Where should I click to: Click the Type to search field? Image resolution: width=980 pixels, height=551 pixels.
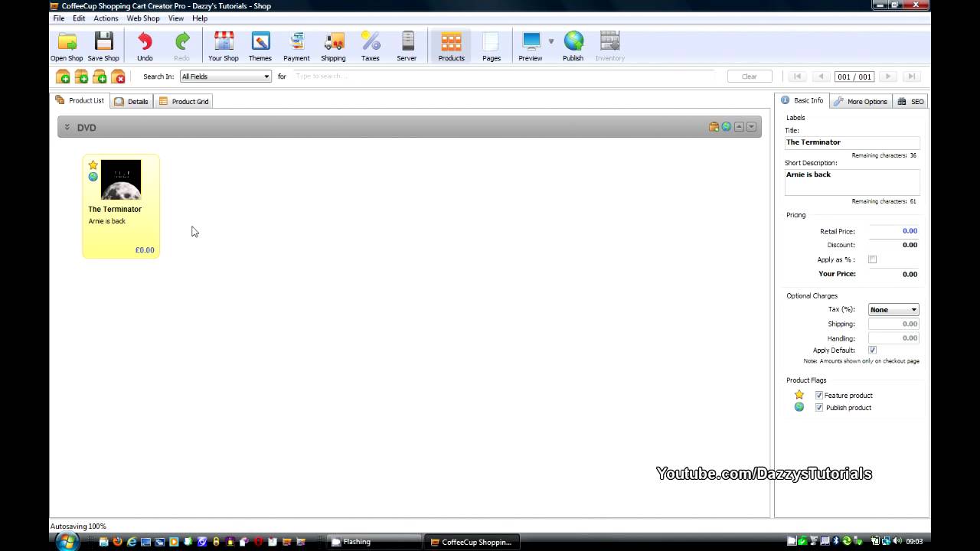coord(504,77)
